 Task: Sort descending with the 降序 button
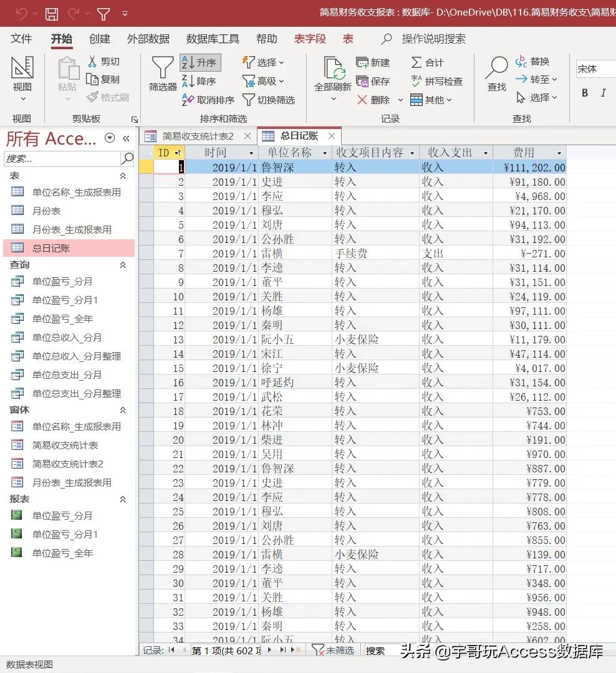point(198,81)
